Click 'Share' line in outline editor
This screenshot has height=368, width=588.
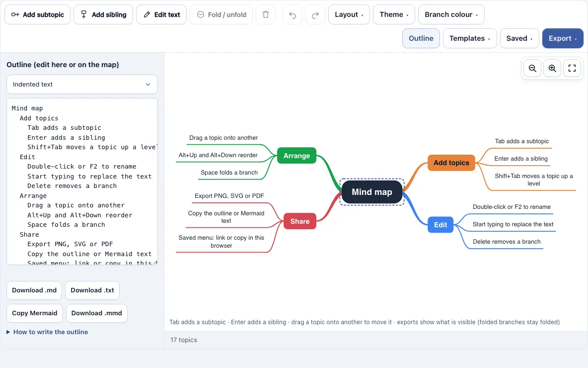[29, 234]
